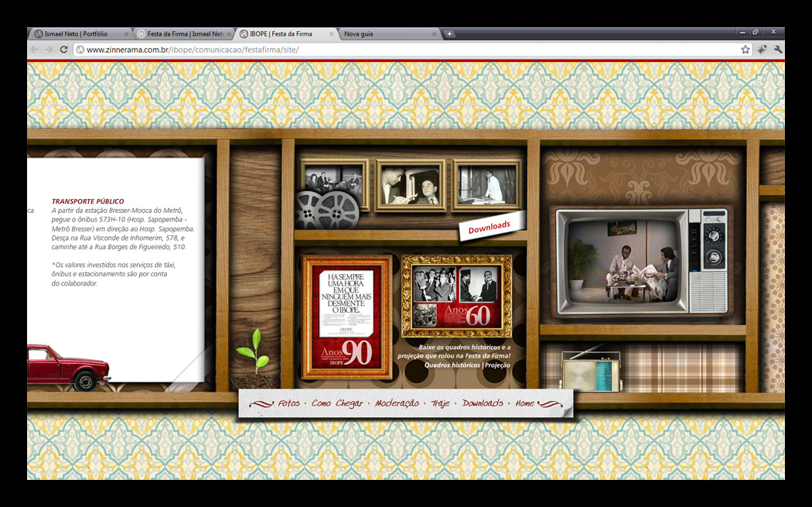The height and width of the screenshot is (507, 812).
Task: Open the wrench settings menu
Action: 778,50
